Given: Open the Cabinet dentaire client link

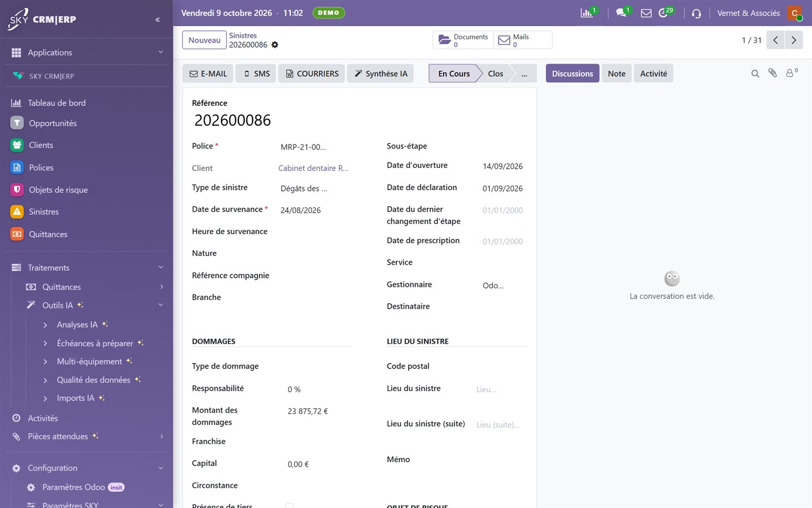Looking at the screenshot, I should coord(313,168).
